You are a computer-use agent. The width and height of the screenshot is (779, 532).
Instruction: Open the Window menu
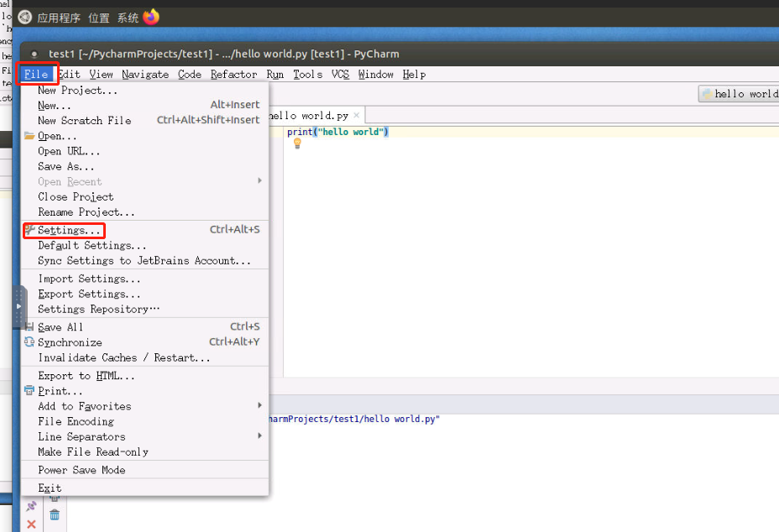375,74
